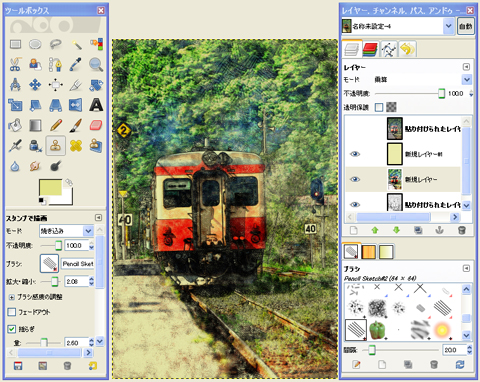Swap foreground and background colors arrow
The width and height of the screenshot is (480, 382).
coord(69,182)
